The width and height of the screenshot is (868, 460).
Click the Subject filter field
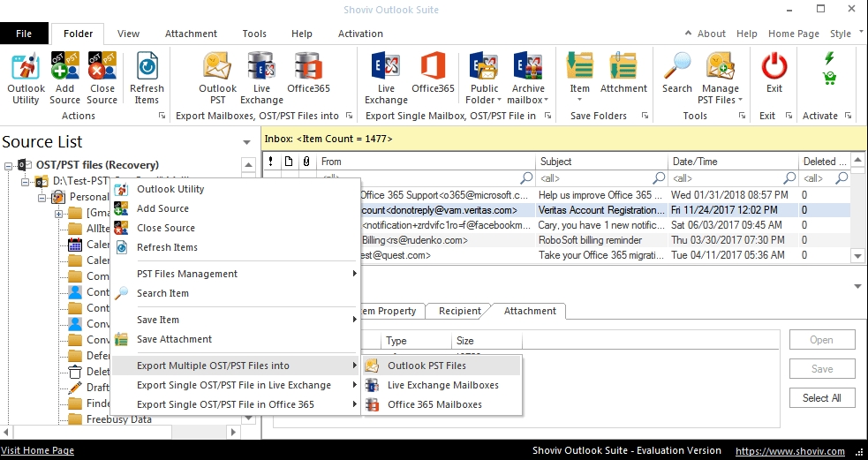coord(601,178)
